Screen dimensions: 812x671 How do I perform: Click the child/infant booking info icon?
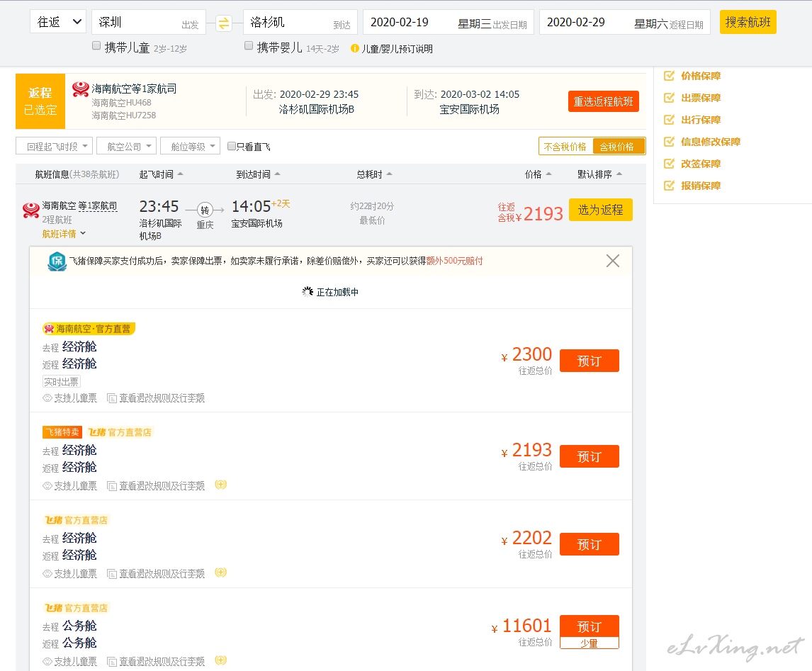pyautogui.click(x=355, y=49)
